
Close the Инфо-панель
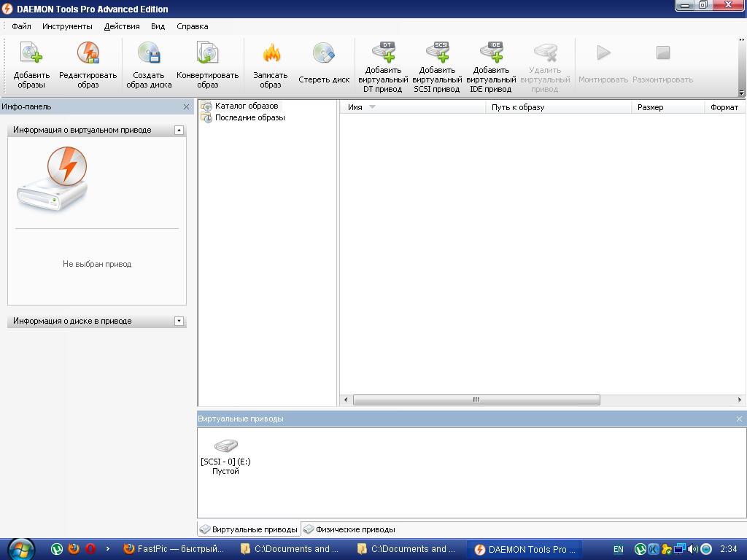pyautogui.click(x=186, y=106)
